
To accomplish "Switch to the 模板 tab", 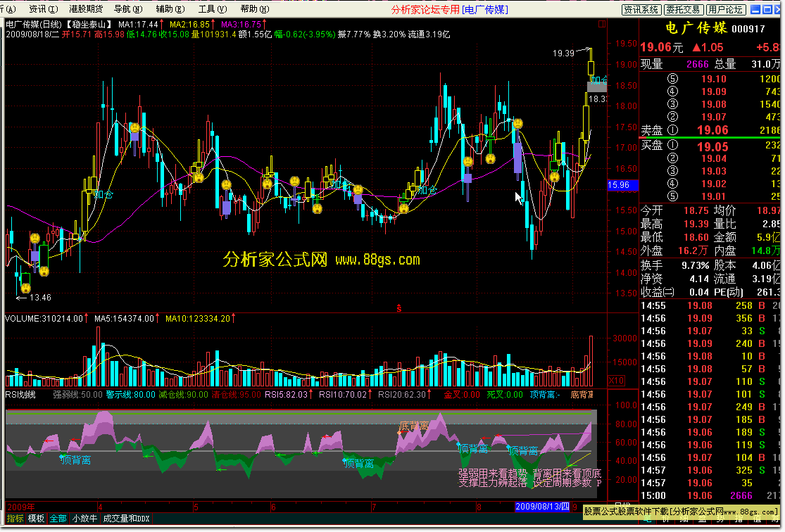I will pos(36,519).
